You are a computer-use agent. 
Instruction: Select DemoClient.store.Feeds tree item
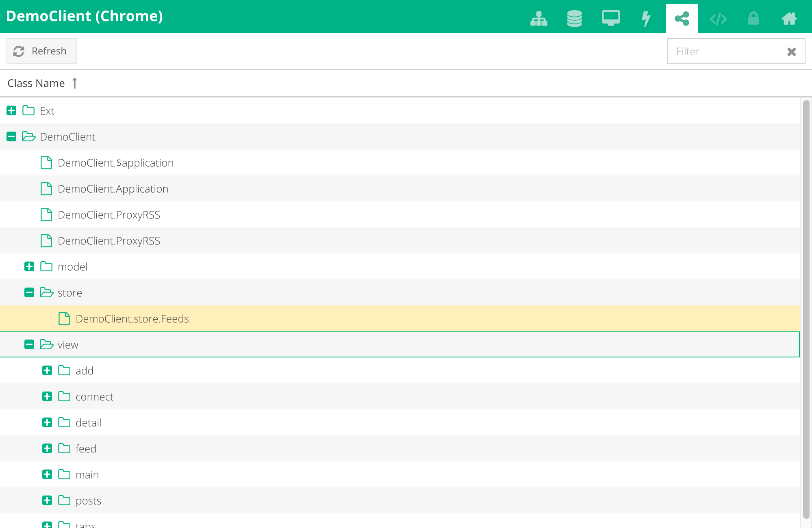pos(132,319)
